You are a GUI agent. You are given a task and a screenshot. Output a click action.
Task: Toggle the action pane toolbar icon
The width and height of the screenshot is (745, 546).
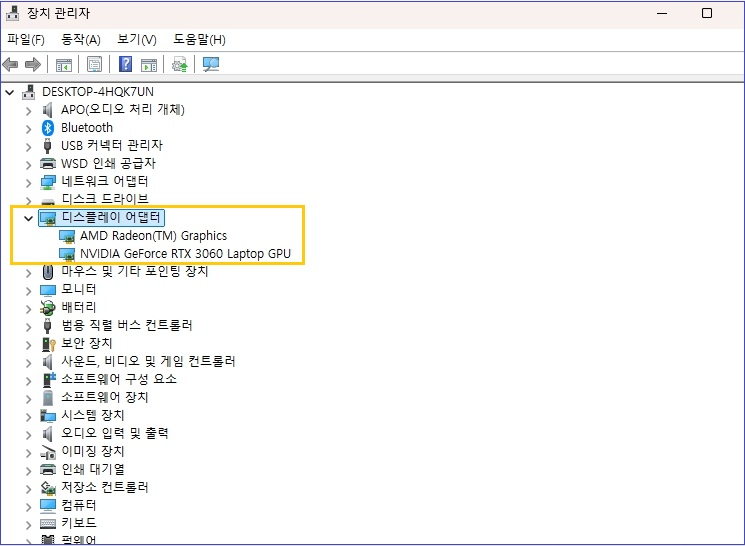pyautogui.click(x=149, y=65)
